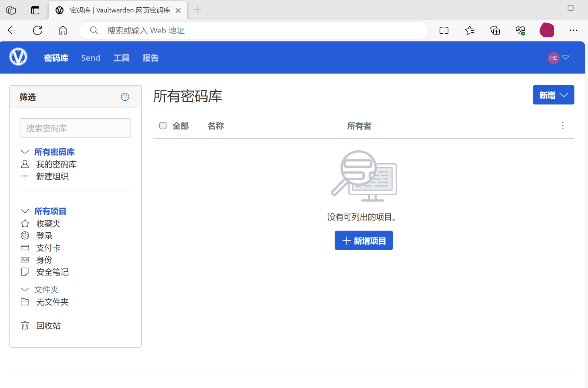This screenshot has width=588, height=388.
Task: Select the 支付卡 card filter
Action: tap(48, 248)
